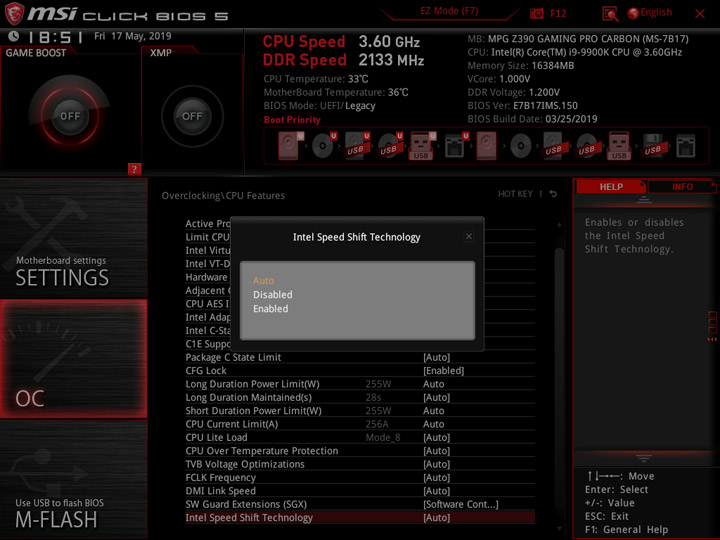Choose Auto in the Speed Shift dialog
The image size is (720, 540).
263,281
